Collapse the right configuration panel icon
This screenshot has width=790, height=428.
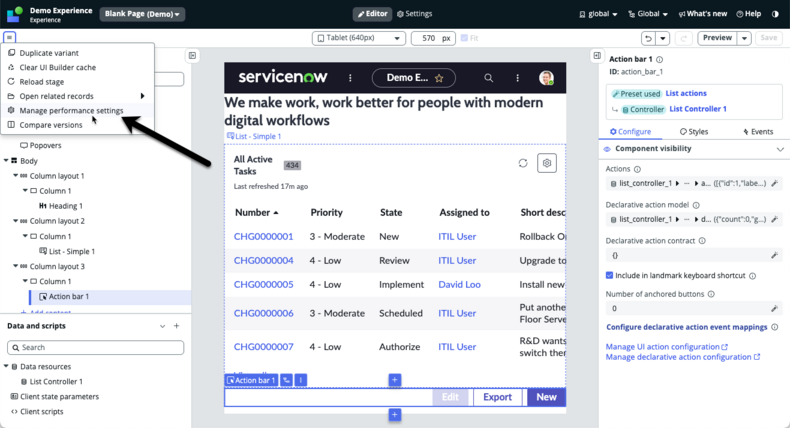[597, 55]
